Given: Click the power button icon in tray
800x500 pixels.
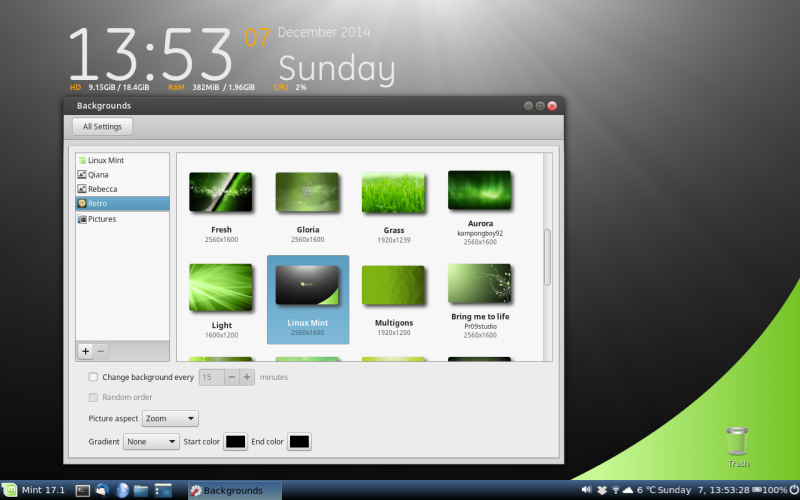Looking at the screenshot, I should pos(794,491).
